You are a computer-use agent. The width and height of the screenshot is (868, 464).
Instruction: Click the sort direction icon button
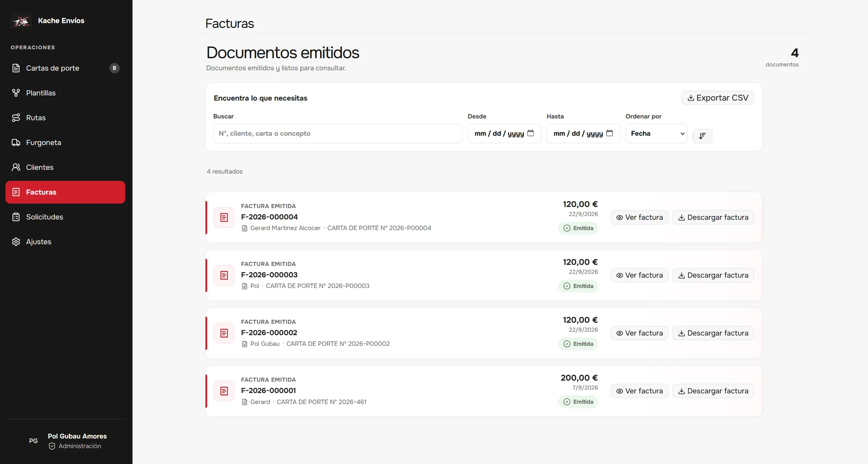(x=702, y=136)
